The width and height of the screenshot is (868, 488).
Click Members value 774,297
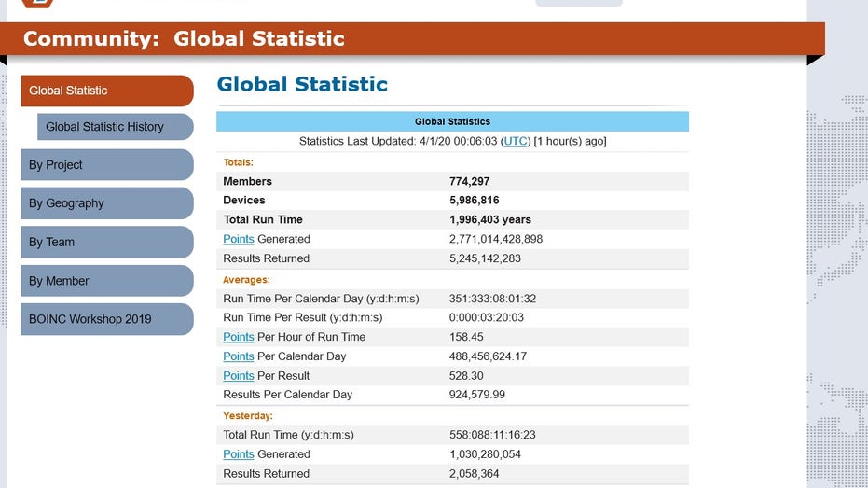click(470, 181)
